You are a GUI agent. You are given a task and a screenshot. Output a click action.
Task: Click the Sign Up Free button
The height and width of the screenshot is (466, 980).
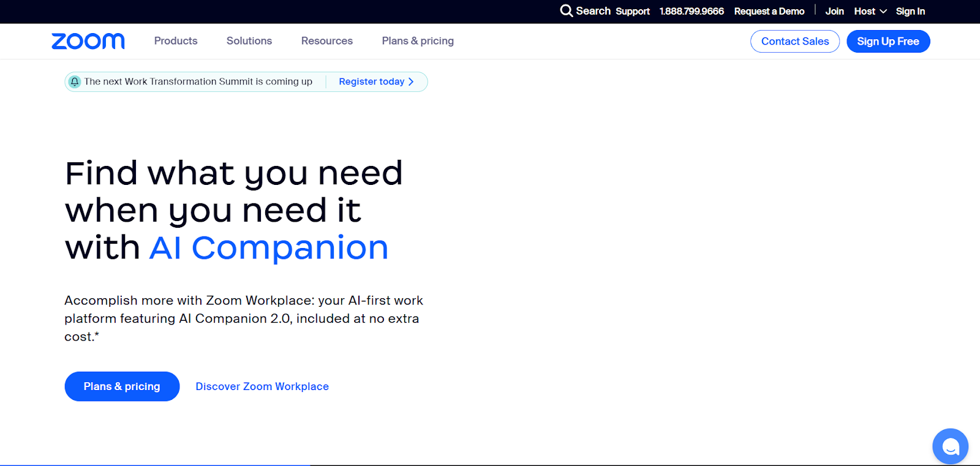click(x=888, y=42)
